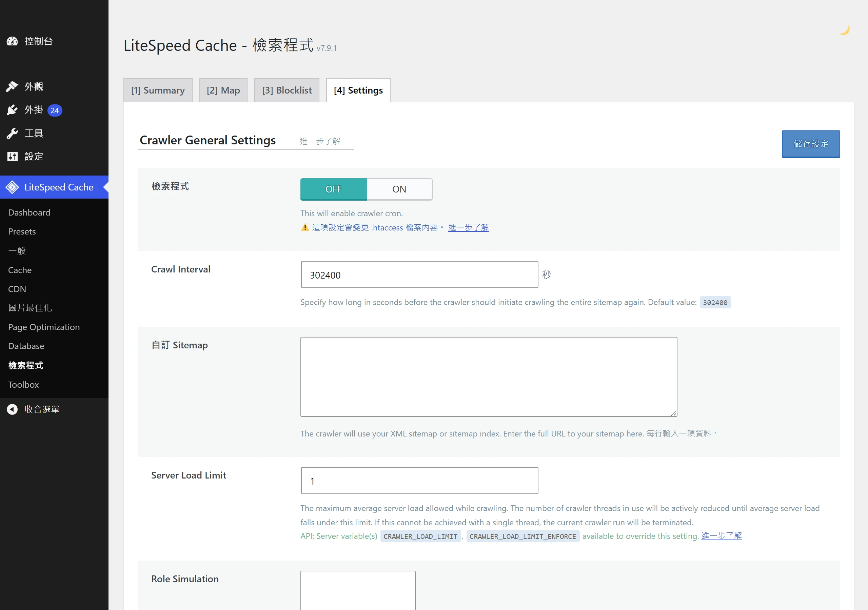868x610 pixels.
Task: Open the 設定 menu
Action: [54, 157]
